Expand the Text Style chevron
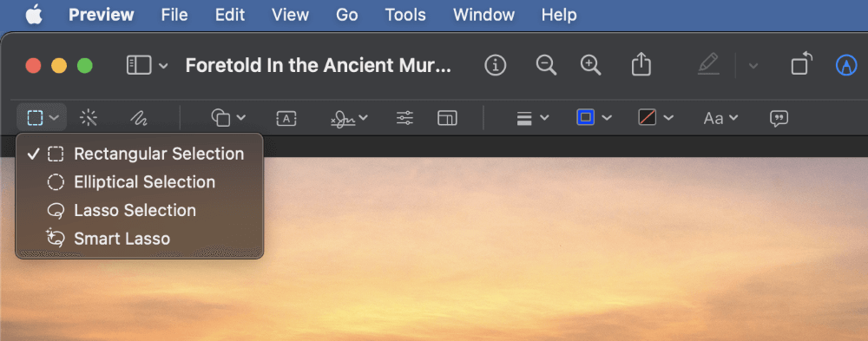Viewport: 868px width, 341px height. [733, 117]
